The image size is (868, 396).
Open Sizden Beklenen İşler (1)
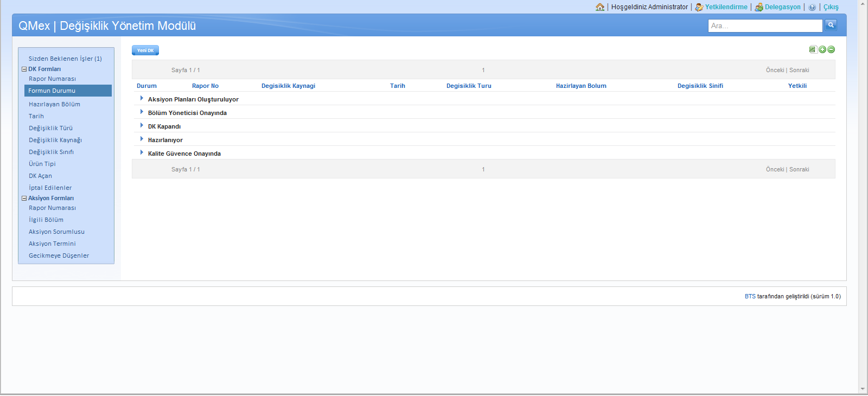click(65, 59)
